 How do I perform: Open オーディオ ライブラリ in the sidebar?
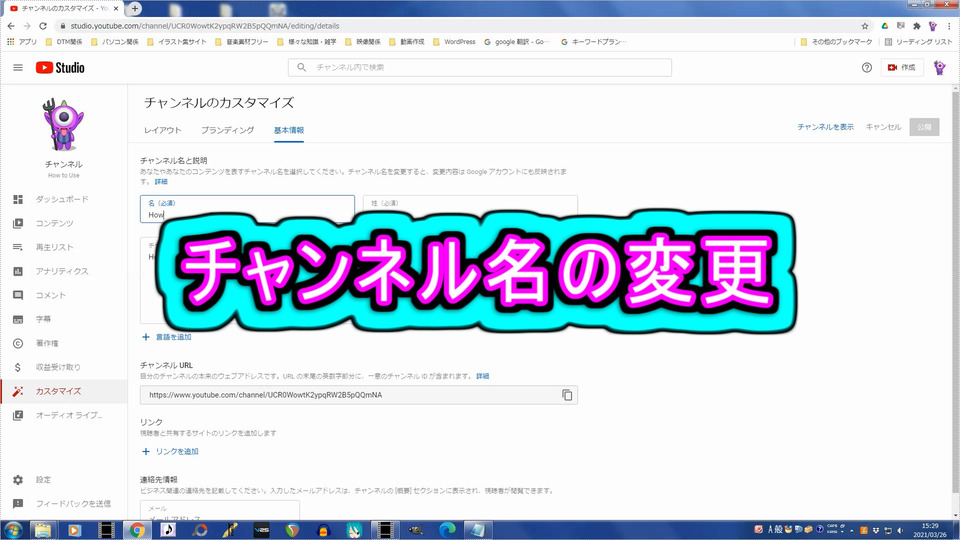[x=64, y=415]
